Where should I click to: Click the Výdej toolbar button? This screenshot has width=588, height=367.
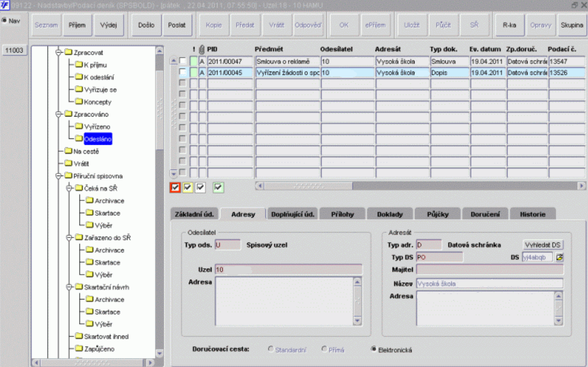click(x=109, y=25)
